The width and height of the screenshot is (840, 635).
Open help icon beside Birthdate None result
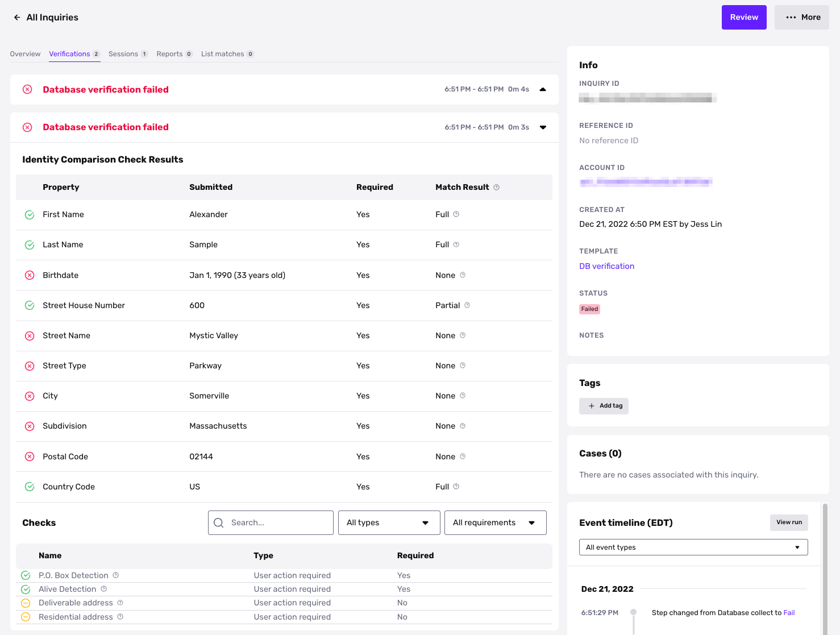(x=463, y=275)
